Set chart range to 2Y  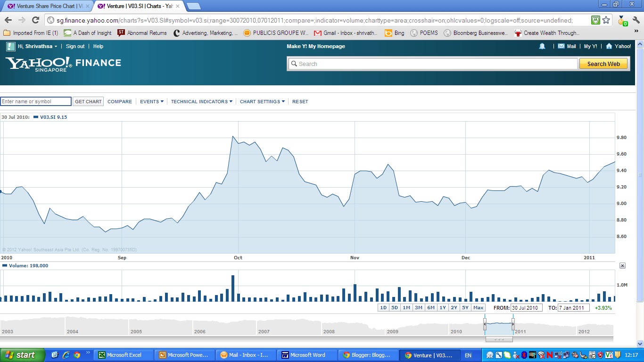click(454, 308)
